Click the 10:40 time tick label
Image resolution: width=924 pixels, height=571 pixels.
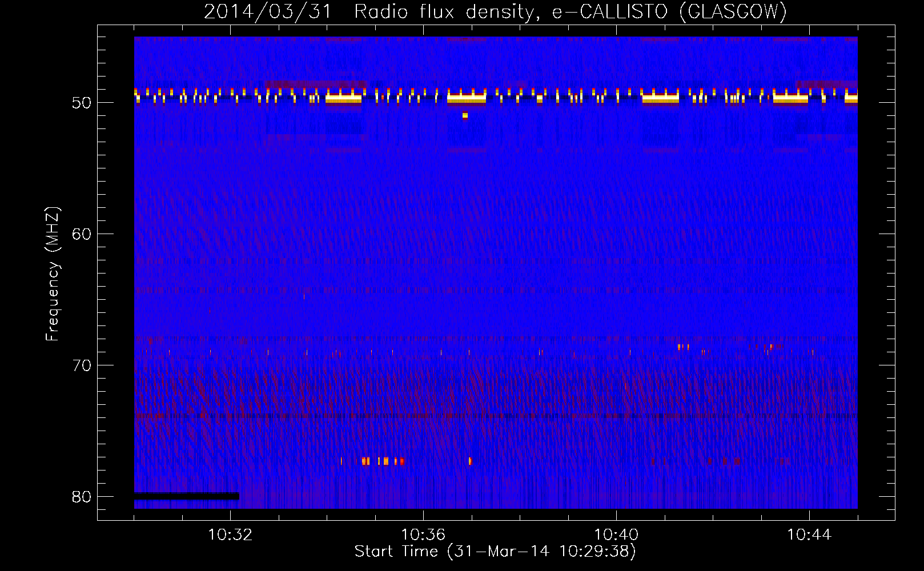tap(616, 535)
